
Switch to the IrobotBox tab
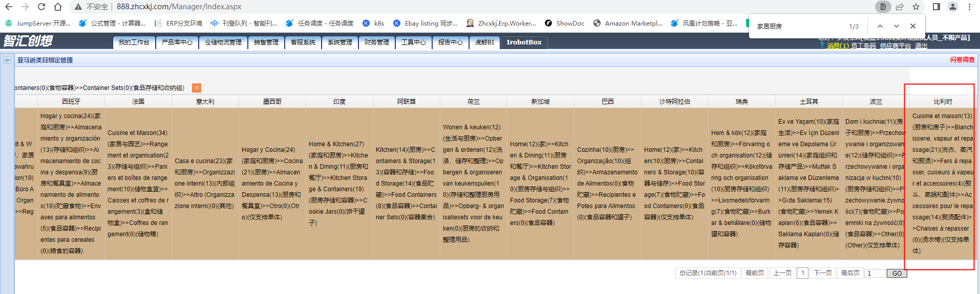(524, 42)
